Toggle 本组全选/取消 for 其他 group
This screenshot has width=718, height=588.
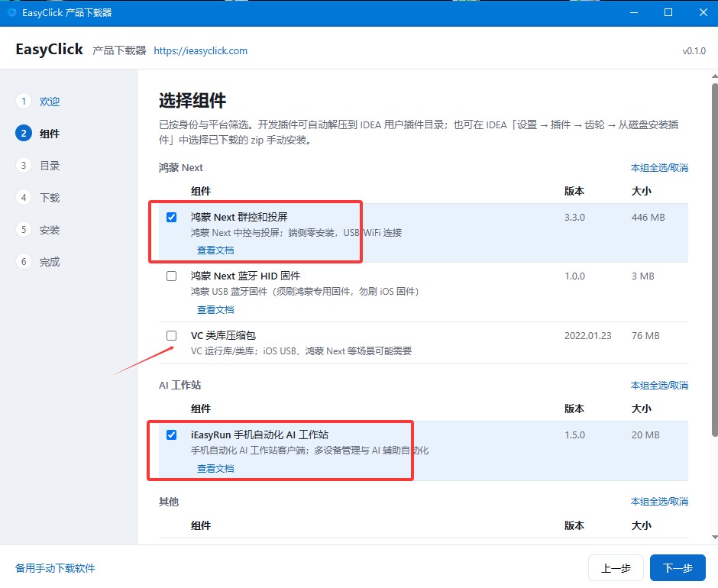point(659,502)
